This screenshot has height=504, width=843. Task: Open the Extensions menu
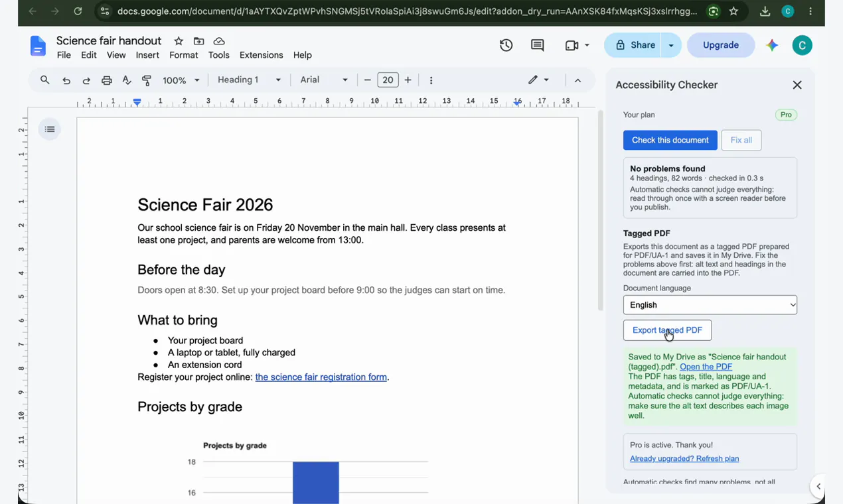pyautogui.click(x=262, y=55)
